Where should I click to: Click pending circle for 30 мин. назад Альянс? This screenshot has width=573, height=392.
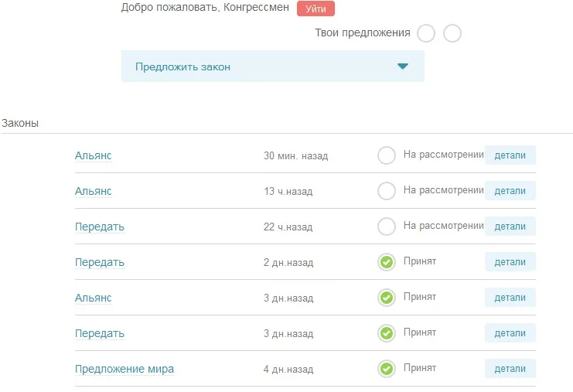click(x=387, y=155)
